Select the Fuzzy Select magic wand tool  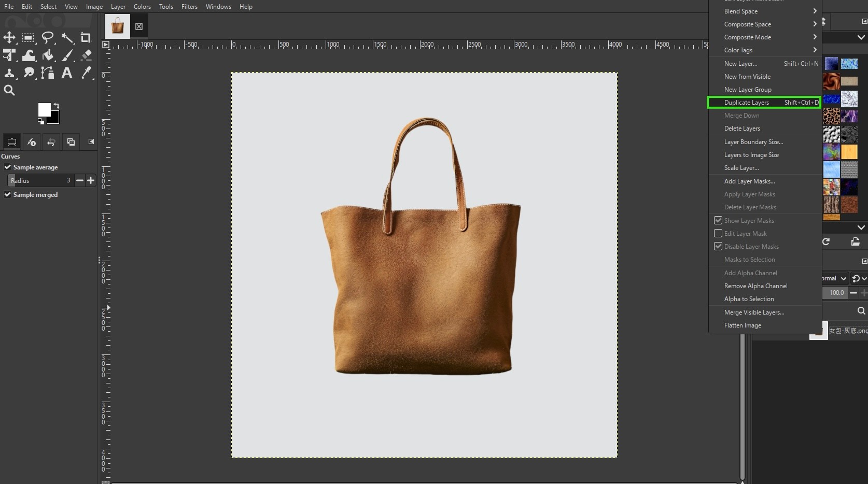[x=67, y=37]
